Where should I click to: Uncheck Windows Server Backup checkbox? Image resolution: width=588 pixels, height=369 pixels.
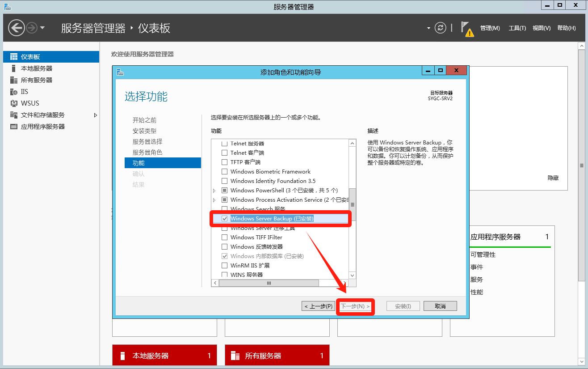coord(225,219)
